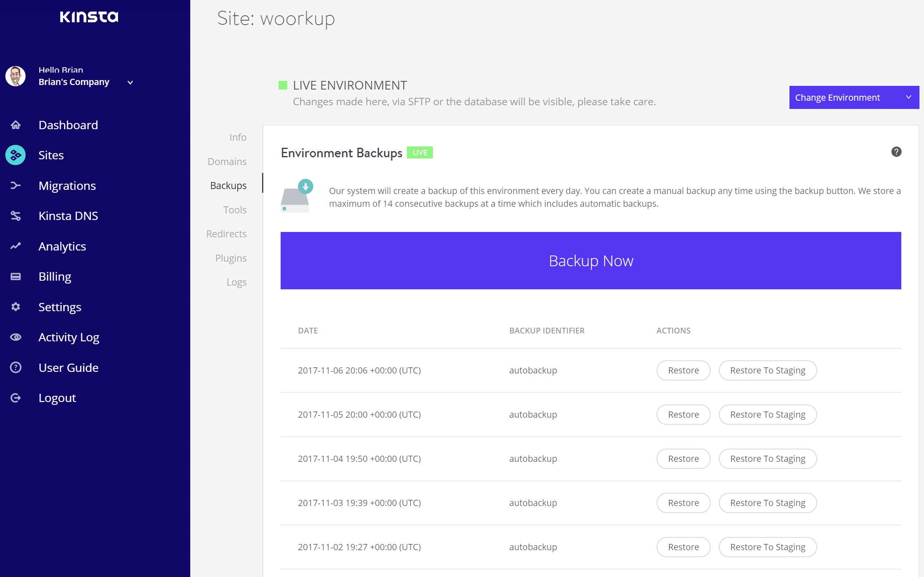Click Brian's profile avatar
Screen dimensions: 924x577
[16, 76]
